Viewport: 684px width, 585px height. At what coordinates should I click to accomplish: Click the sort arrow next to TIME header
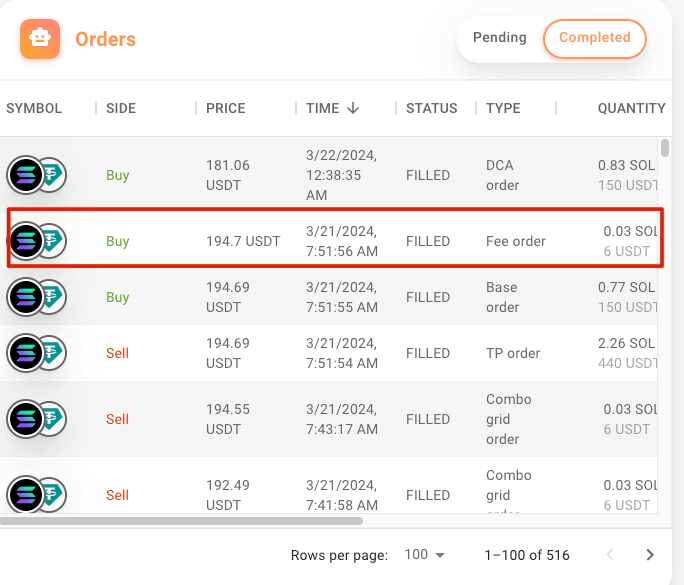[353, 108]
